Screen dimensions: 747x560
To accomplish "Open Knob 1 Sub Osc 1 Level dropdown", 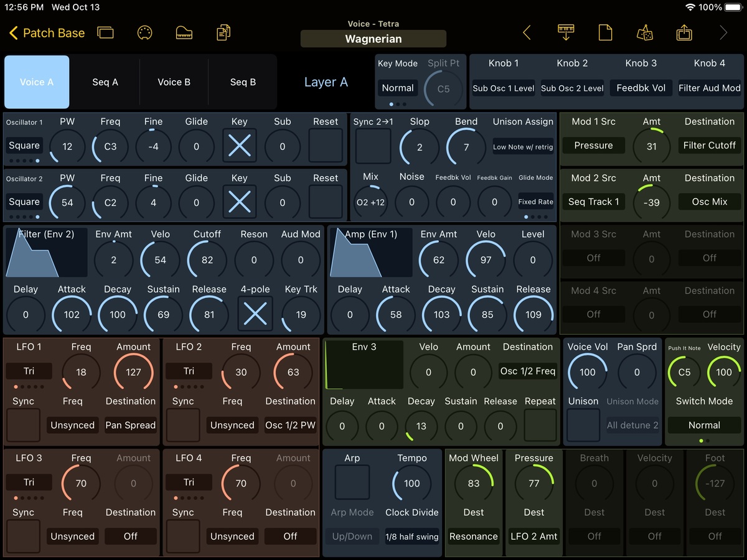I will click(x=504, y=88).
